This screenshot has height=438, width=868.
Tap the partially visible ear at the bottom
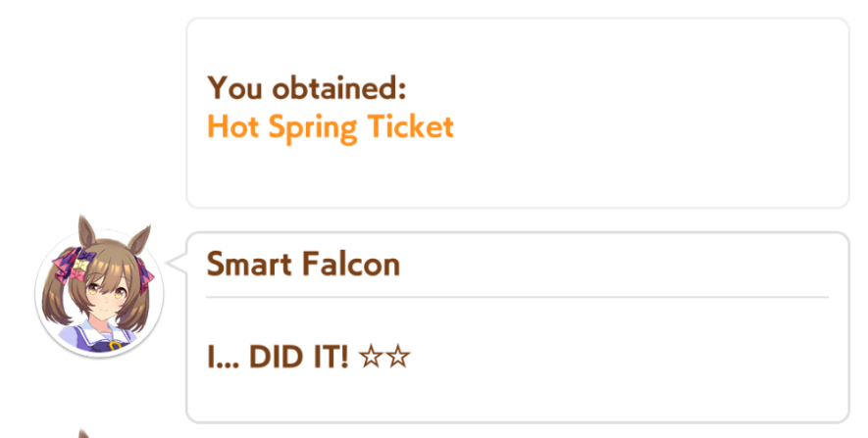[x=83, y=433]
